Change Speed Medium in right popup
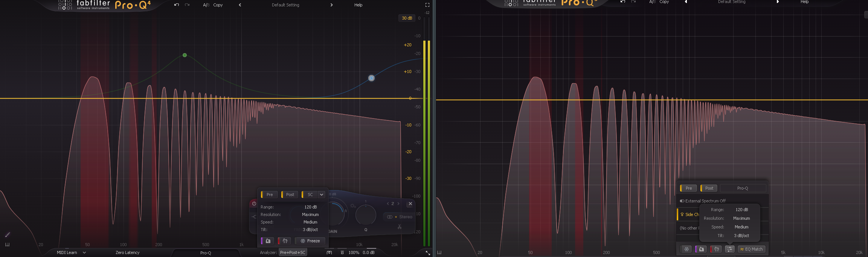 coord(741,227)
